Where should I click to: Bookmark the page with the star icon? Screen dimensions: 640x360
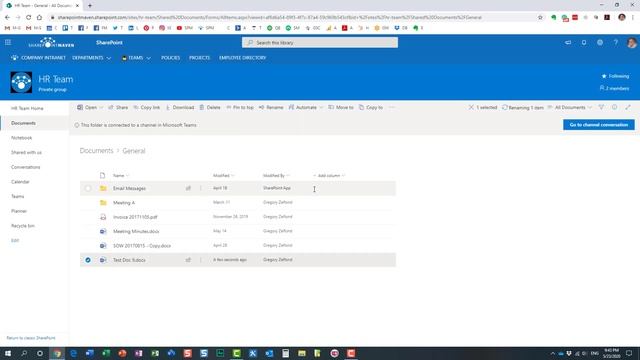point(540,17)
